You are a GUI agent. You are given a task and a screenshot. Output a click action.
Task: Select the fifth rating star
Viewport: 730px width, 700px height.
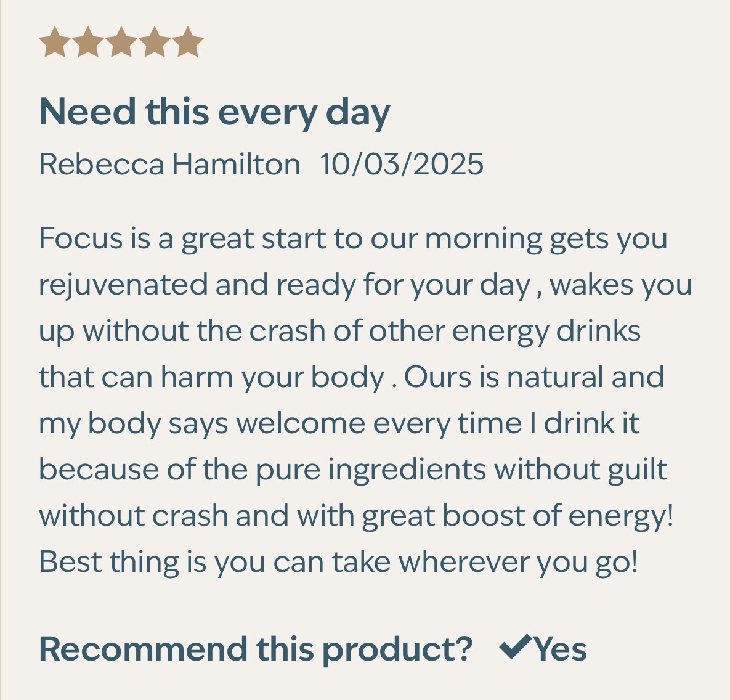[x=187, y=43]
